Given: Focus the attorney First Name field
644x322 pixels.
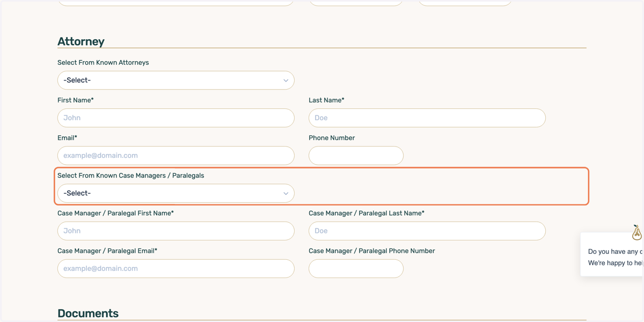Looking at the screenshot, I should tap(176, 118).
